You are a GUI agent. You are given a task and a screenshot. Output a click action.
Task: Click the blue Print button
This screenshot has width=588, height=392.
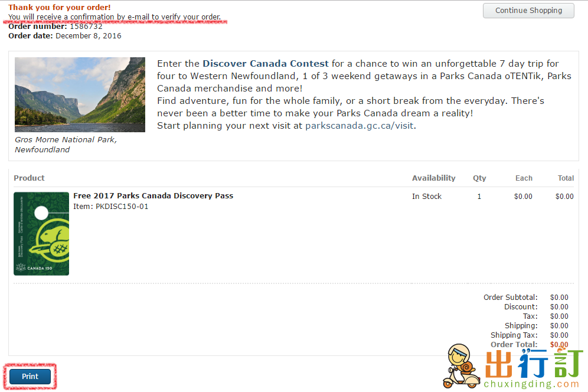(x=30, y=376)
